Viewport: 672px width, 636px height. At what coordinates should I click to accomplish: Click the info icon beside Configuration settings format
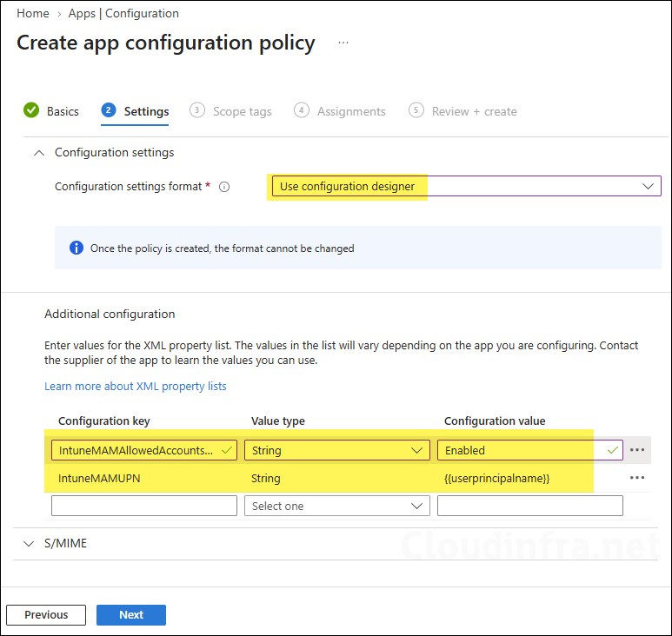[x=224, y=187]
